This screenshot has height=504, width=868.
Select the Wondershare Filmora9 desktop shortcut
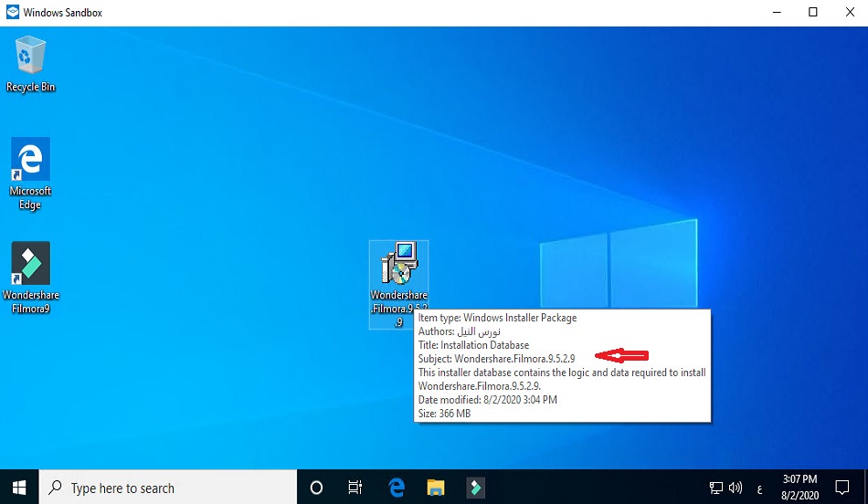coord(30,266)
